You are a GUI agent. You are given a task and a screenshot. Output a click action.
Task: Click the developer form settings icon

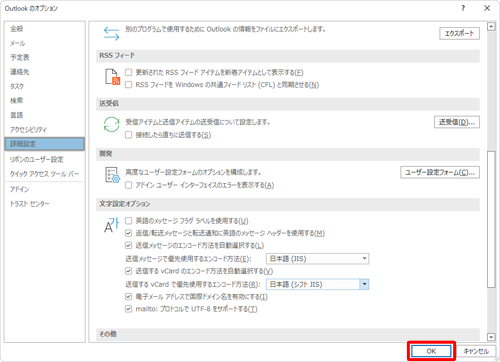pos(112,175)
